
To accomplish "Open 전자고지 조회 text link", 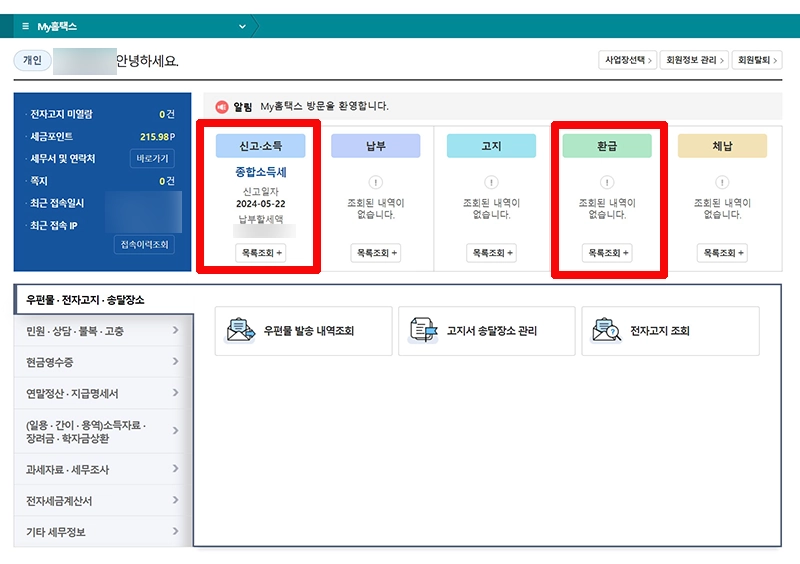I will (660, 331).
